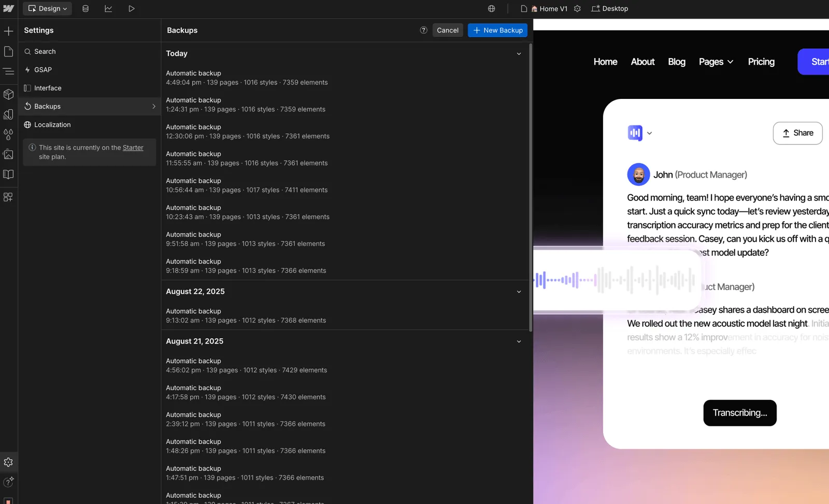
Task: Open the Design mode dropdown
Action: [x=47, y=8]
